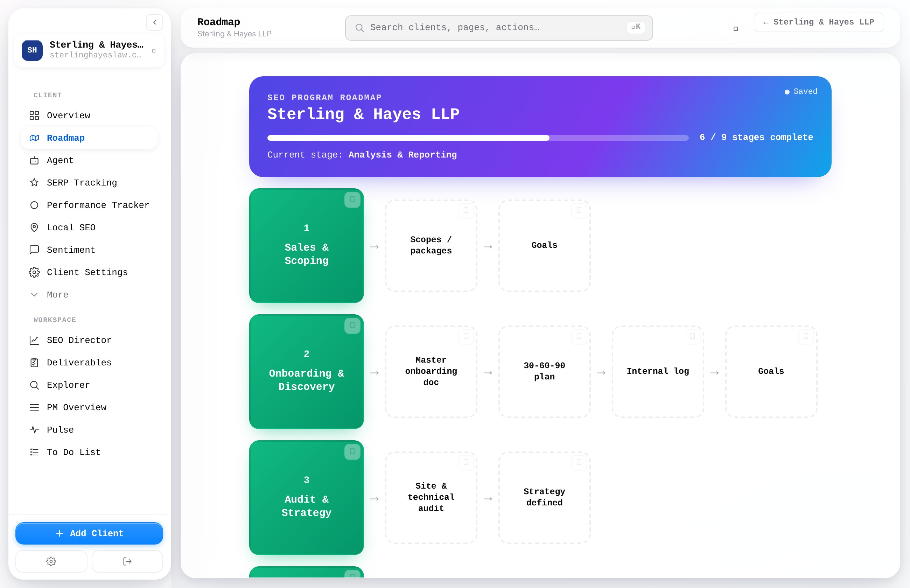Click the search clients input field
This screenshot has height=588, width=910.
(499, 28)
